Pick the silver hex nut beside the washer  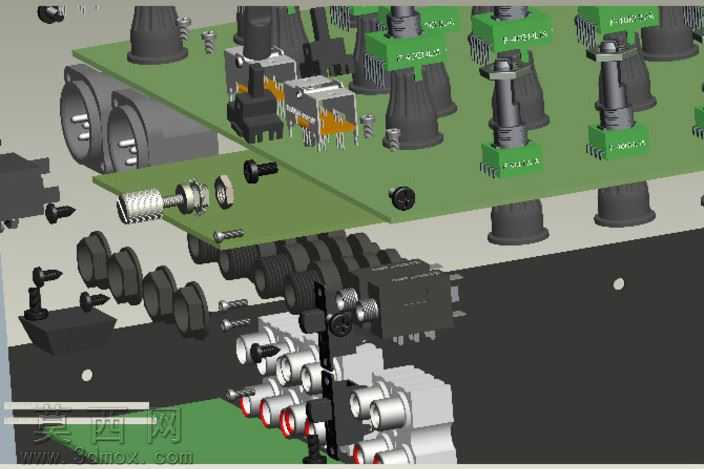tap(224, 192)
